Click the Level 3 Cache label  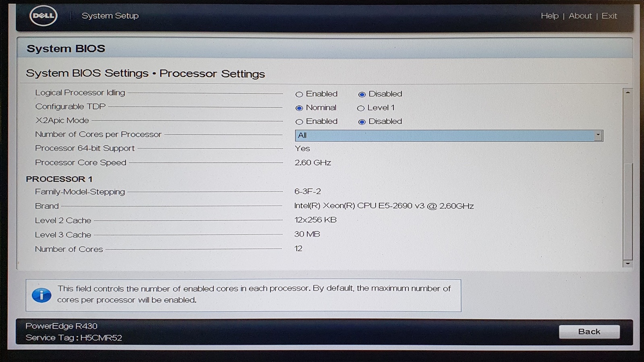click(63, 235)
